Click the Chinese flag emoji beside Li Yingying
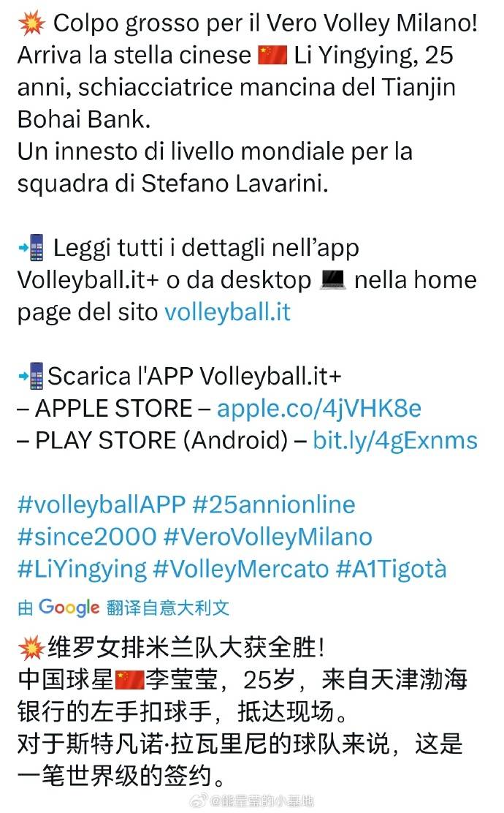 click(x=272, y=55)
